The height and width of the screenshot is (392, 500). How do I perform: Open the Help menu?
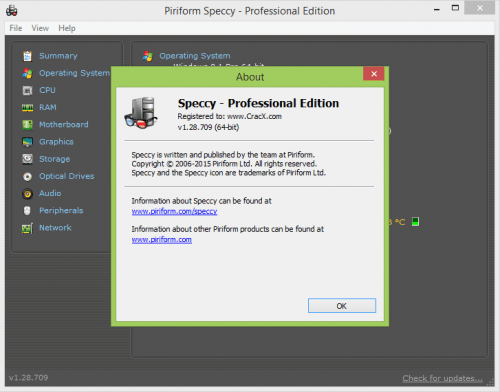point(67,28)
